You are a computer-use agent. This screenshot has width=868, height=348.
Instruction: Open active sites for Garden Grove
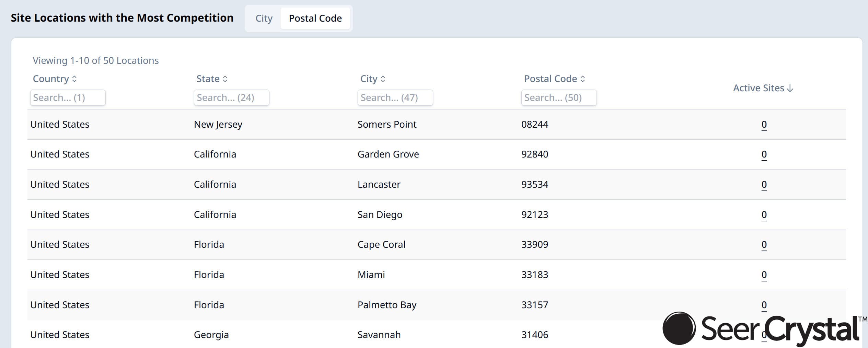coord(763,154)
